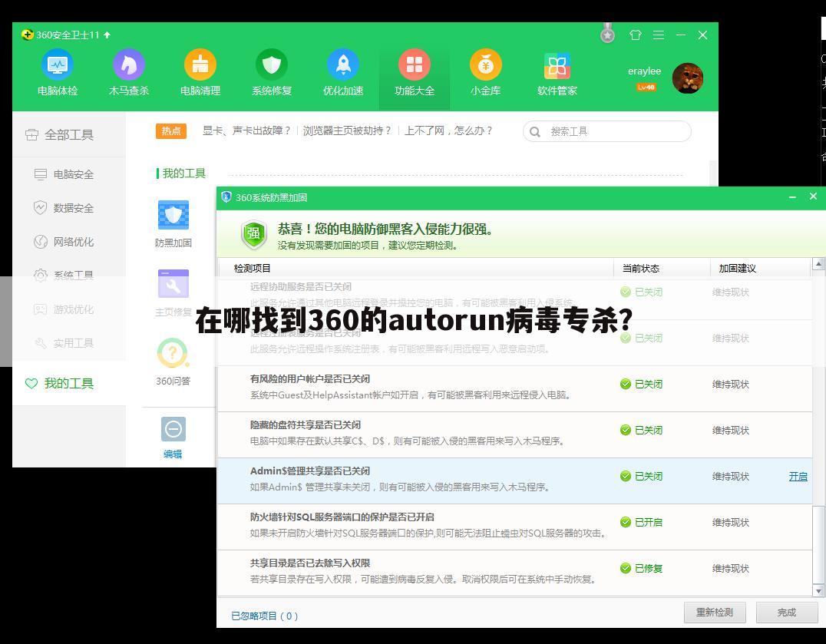The width and height of the screenshot is (826, 644).
Task: Click the 编辑 edit tools icon
Action: pos(173,429)
